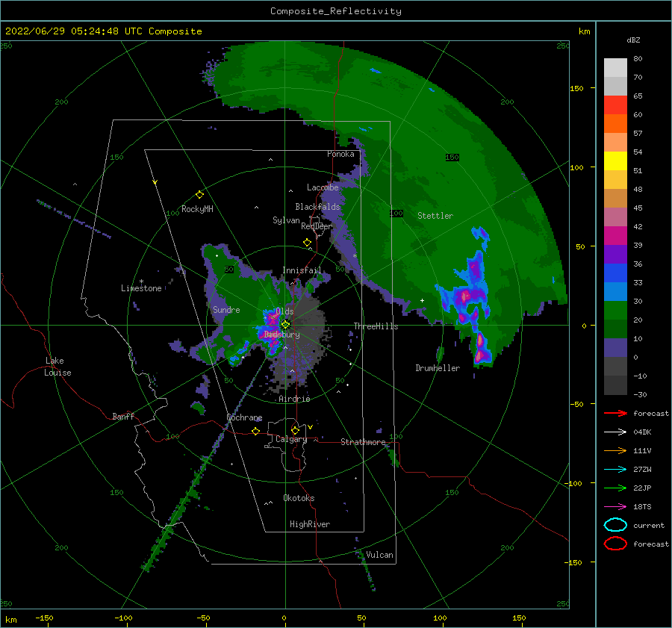The width and height of the screenshot is (672, 628).
Task: Select the pink 42-45 dBZ swatch
Action: pyautogui.click(x=615, y=217)
